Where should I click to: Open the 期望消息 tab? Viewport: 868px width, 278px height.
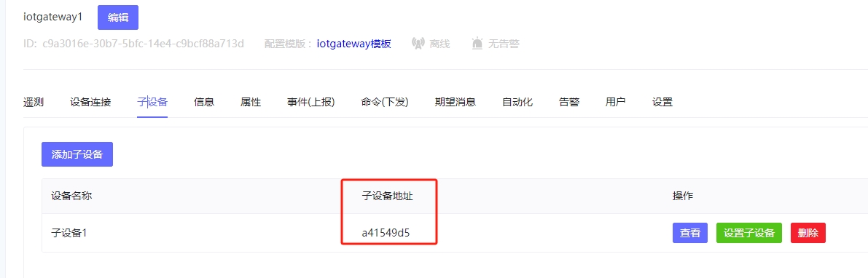[x=455, y=102]
